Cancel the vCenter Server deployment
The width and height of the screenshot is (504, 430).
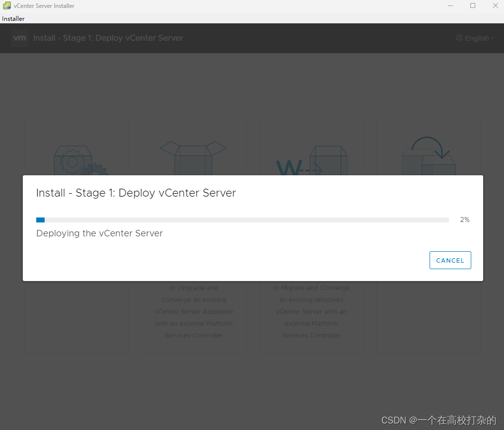[450, 260]
